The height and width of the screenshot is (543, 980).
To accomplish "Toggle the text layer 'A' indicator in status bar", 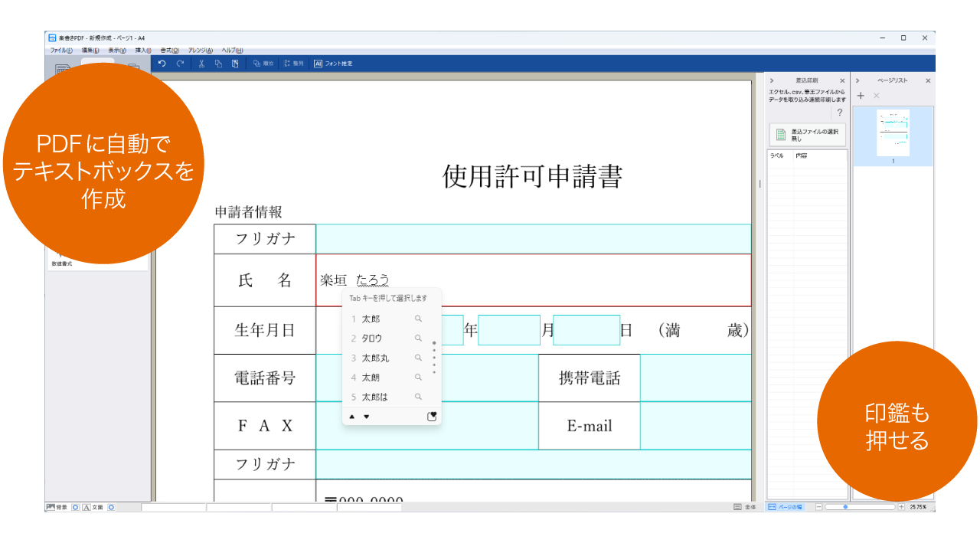I will (x=87, y=506).
